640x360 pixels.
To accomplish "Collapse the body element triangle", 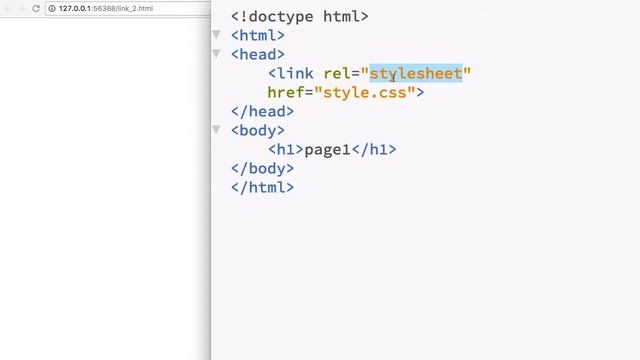I will coord(216,129).
